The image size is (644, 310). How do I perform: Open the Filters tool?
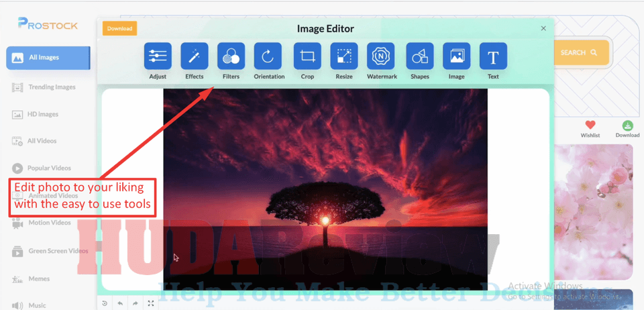pos(231,56)
